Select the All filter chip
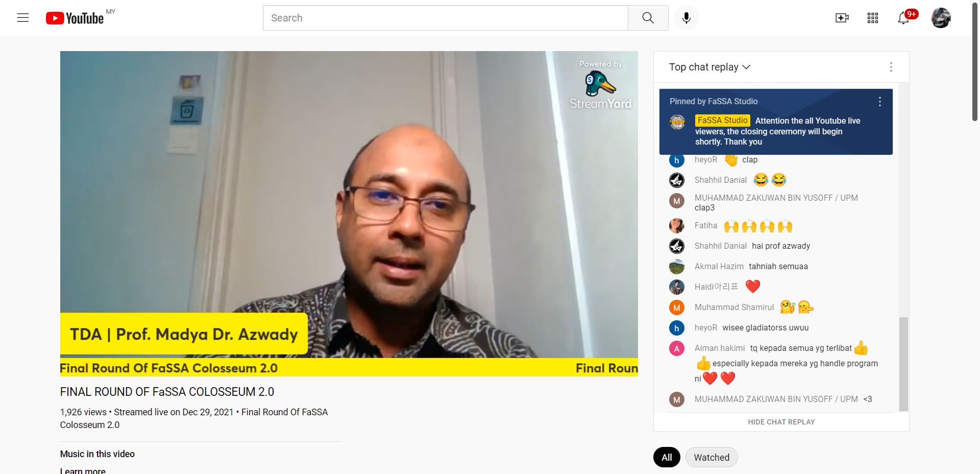This screenshot has width=980, height=474. [x=667, y=457]
